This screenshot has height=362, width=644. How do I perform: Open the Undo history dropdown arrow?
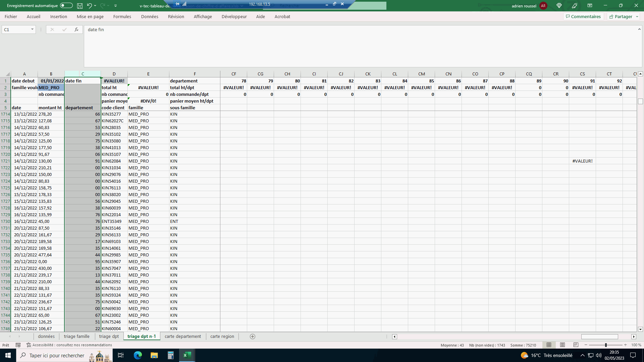[x=95, y=6]
